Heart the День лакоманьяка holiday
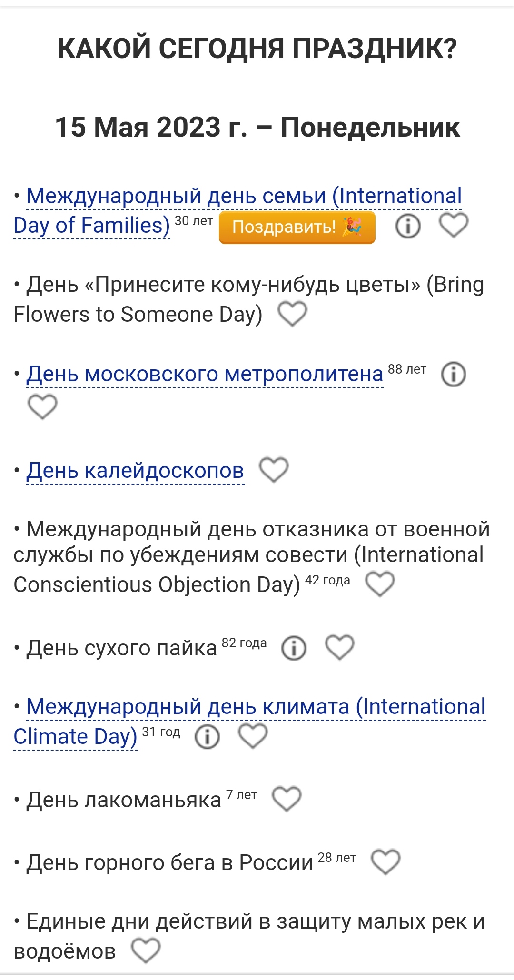Viewport: 514px width, 980px height. [286, 799]
